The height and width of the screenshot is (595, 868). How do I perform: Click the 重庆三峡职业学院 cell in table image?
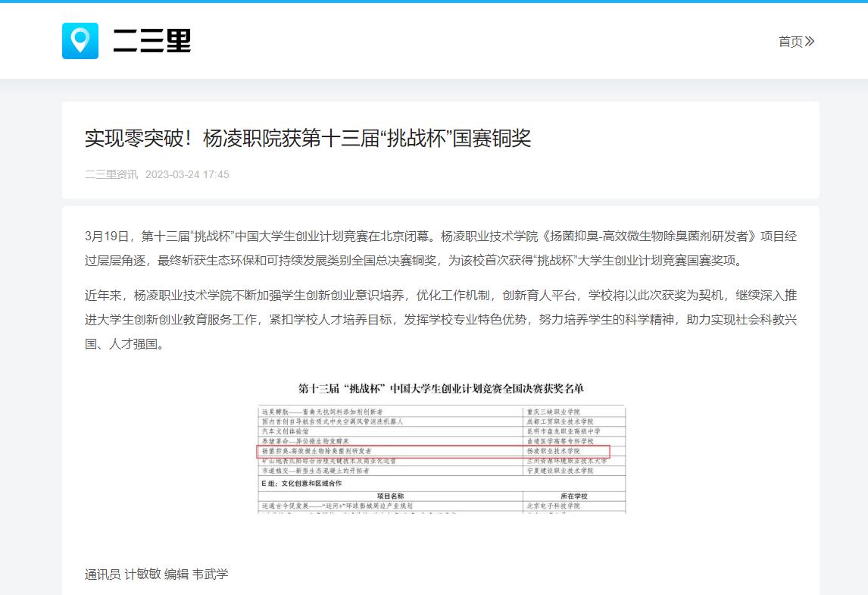pos(559,411)
